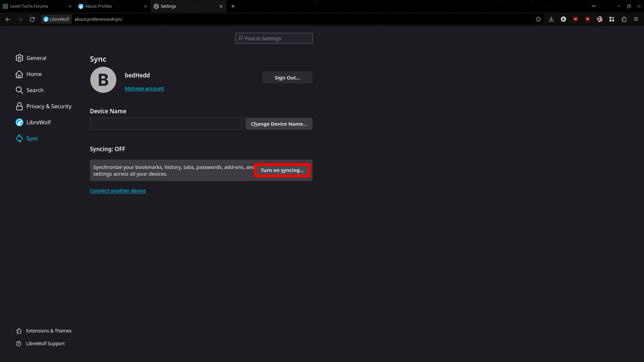Click the red play-shield extension icon

pyautogui.click(x=588, y=19)
